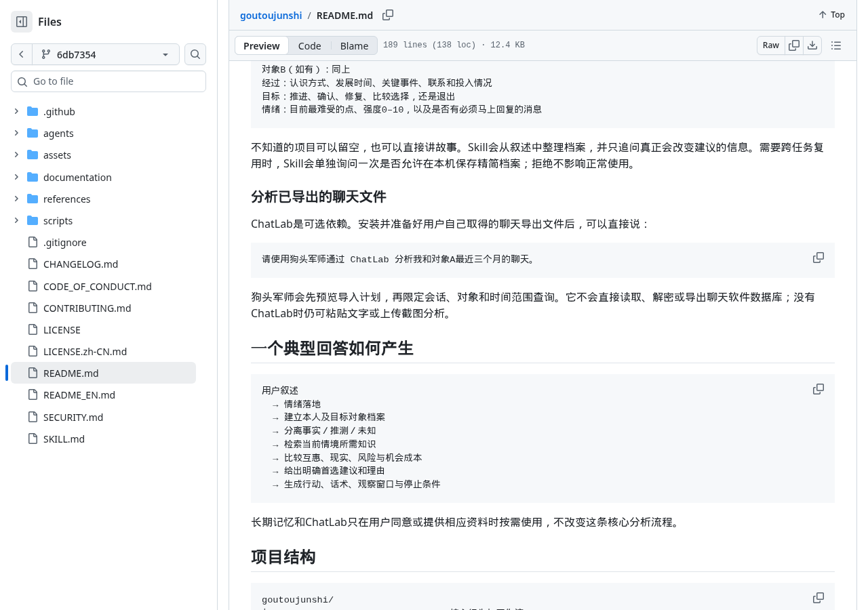
Task: Jump to Top of the file
Action: pyautogui.click(x=831, y=15)
